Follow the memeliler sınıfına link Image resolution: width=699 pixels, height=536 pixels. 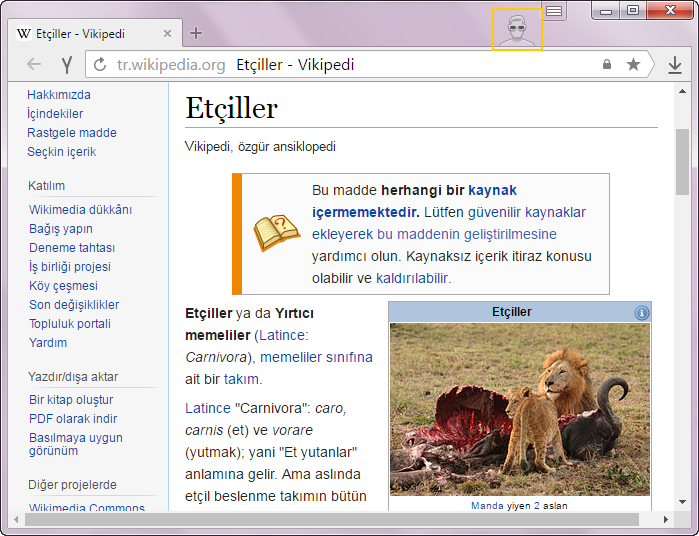tap(316, 357)
